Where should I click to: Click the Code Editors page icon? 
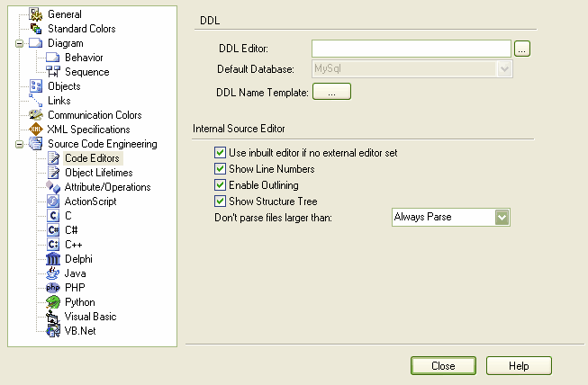click(53, 158)
